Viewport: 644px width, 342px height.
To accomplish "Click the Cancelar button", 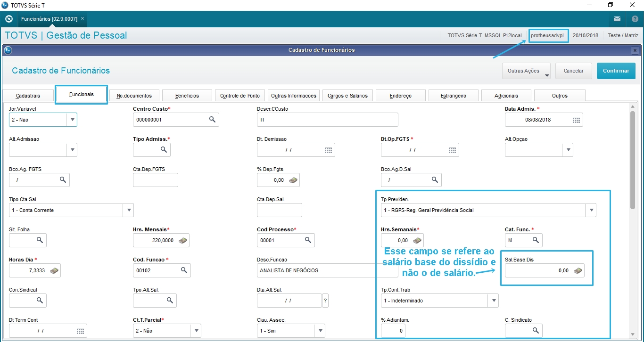I will coord(574,71).
